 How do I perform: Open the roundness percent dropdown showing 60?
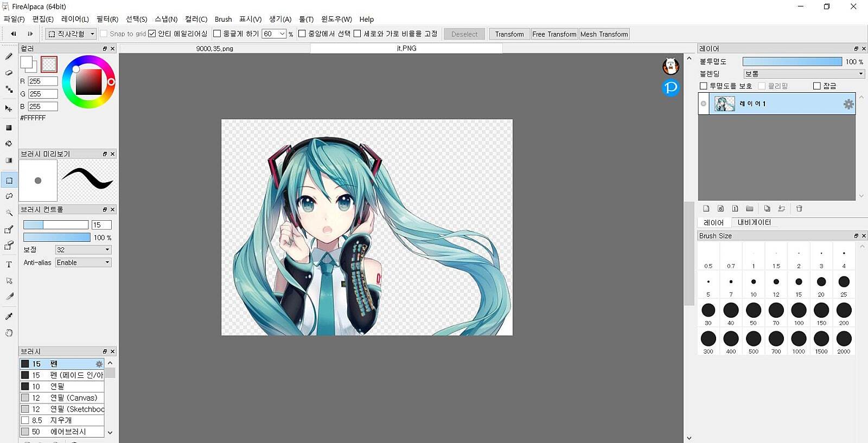click(275, 34)
